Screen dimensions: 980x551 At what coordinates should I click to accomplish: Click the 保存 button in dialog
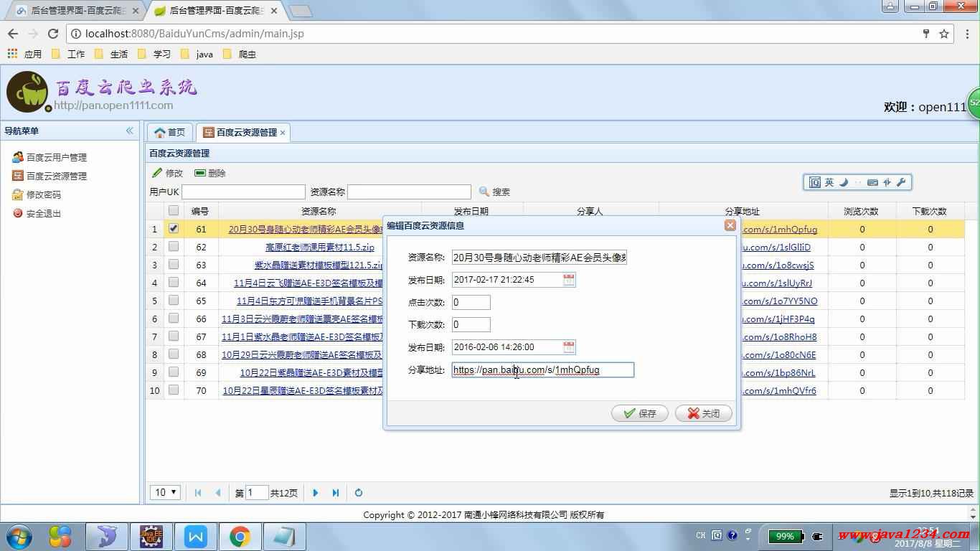point(640,413)
